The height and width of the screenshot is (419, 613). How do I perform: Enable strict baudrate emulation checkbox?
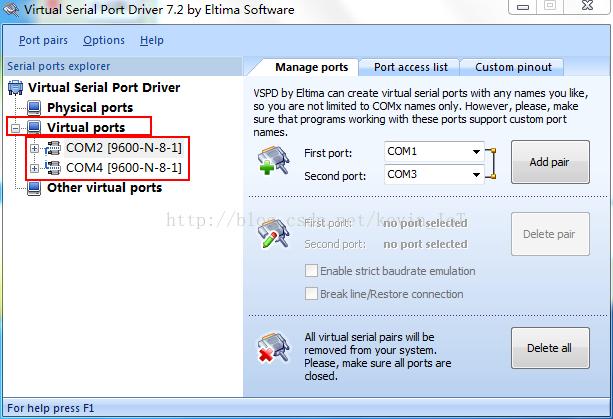point(311,271)
